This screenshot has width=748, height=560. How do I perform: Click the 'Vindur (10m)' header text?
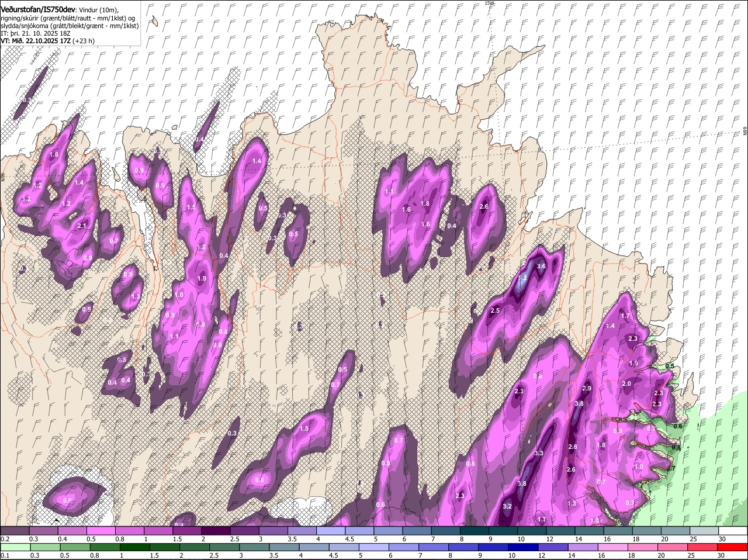(x=98, y=10)
